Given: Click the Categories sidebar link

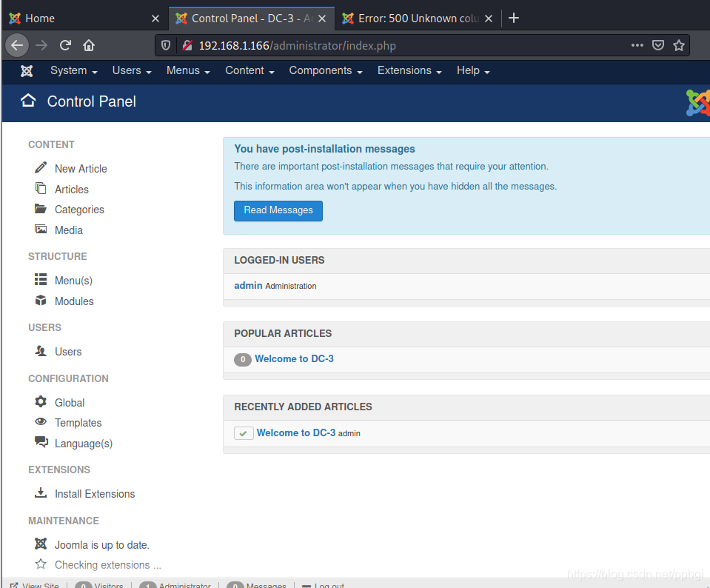Looking at the screenshot, I should tap(80, 210).
